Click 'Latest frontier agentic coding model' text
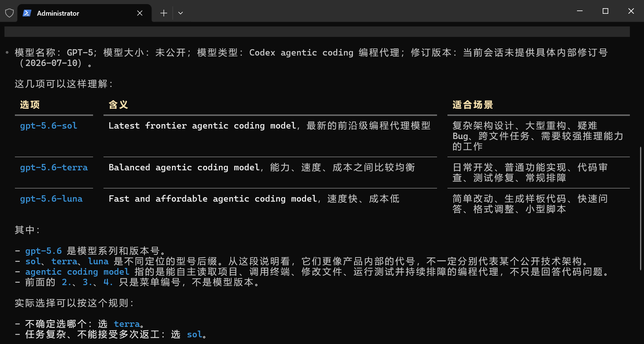The width and height of the screenshot is (644, 344). pos(203,126)
